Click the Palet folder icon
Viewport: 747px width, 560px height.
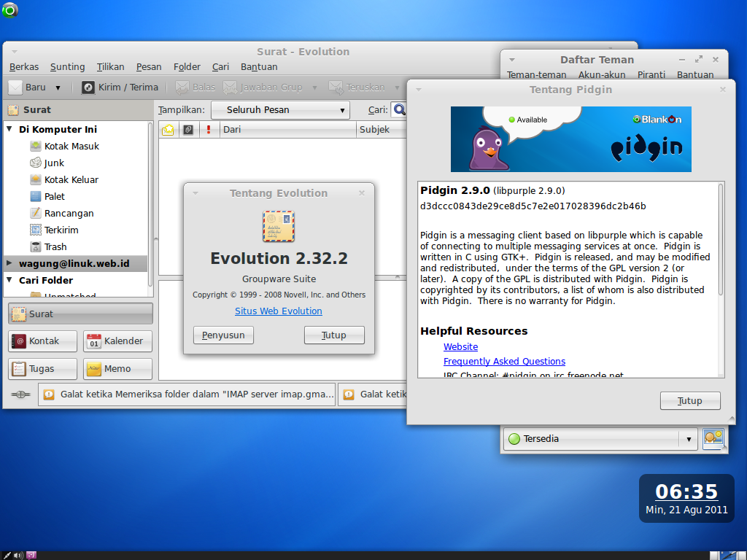36,196
